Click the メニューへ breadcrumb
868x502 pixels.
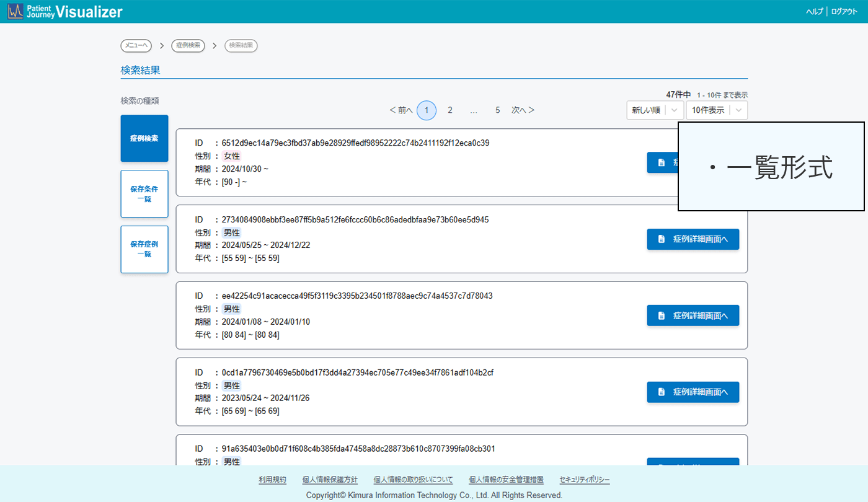[x=136, y=45]
